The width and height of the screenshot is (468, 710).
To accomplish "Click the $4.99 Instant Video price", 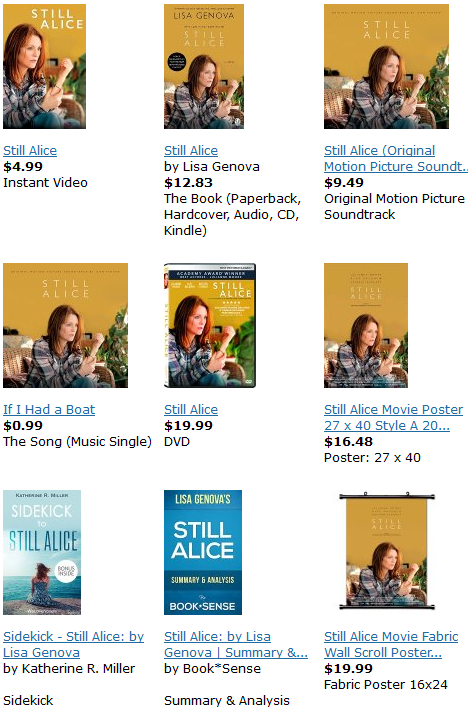I will [x=23, y=167].
